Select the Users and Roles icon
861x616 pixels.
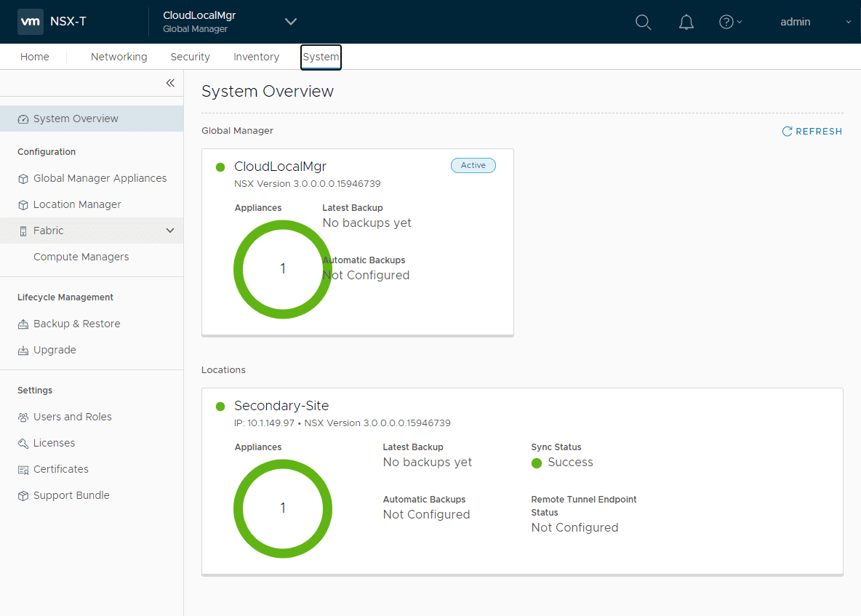tap(23, 416)
